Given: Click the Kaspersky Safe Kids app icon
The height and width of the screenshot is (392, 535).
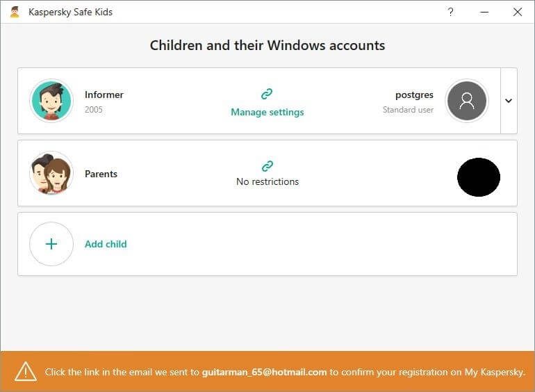Looking at the screenshot, I should pyautogui.click(x=15, y=12).
